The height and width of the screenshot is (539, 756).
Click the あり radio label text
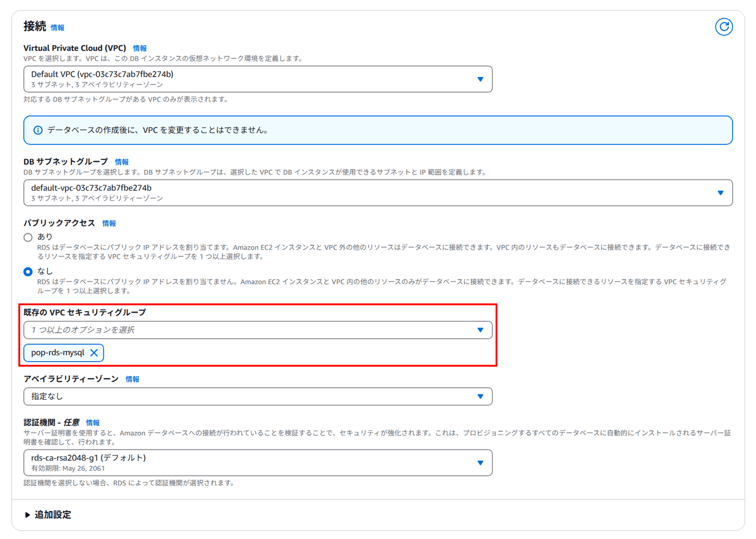tap(45, 237)
